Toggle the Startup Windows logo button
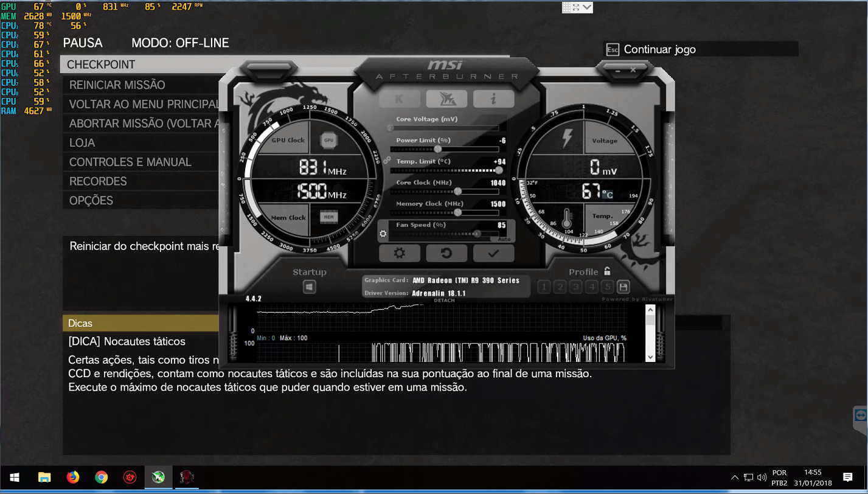Screen dimensions: 868x494 (310, 287)
